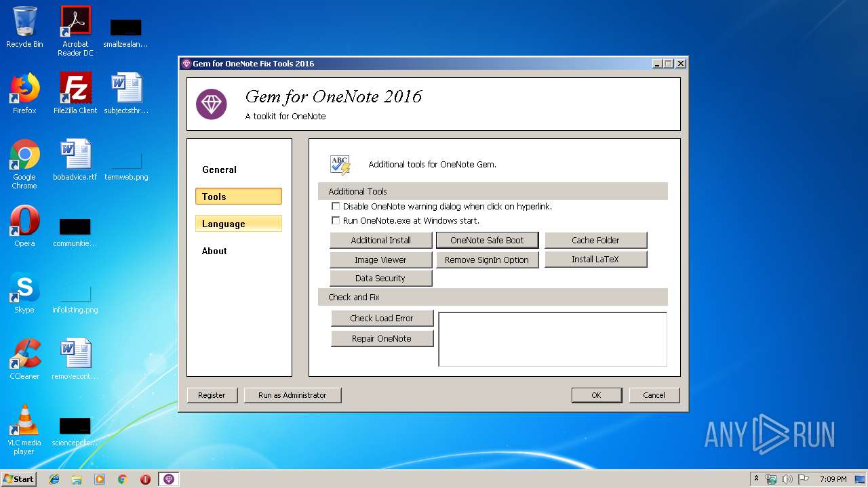
Task: Open the Language section
Action: coord(238,224)
